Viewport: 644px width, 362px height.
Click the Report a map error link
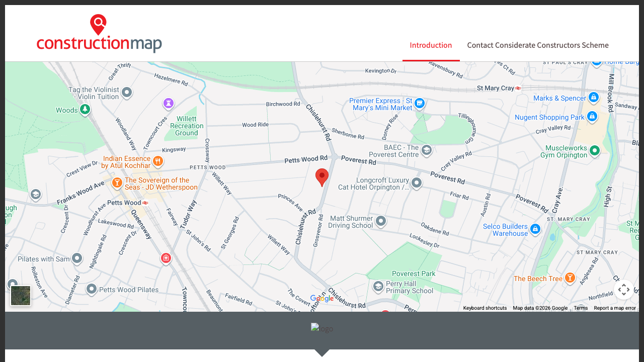coord(615,308)
